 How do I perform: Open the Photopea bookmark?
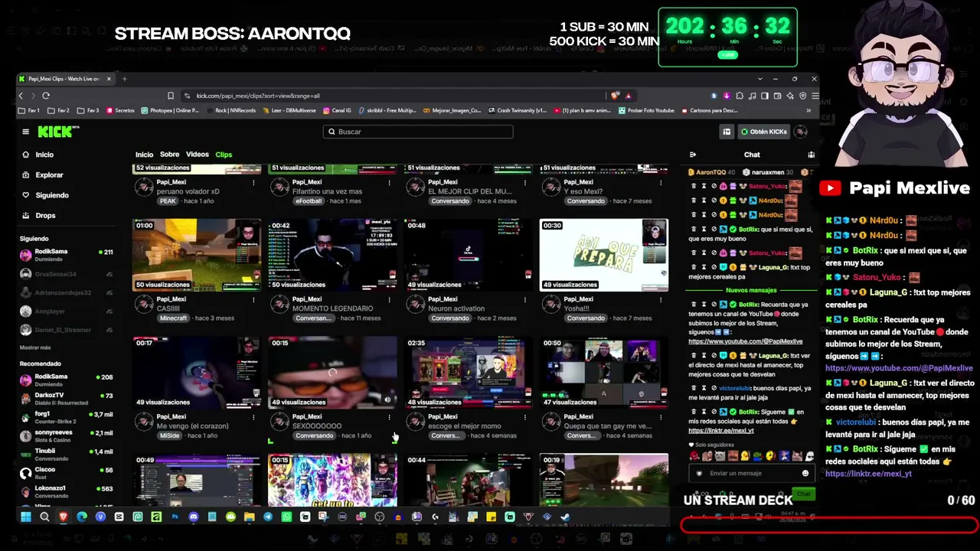(x=170, y=110)
